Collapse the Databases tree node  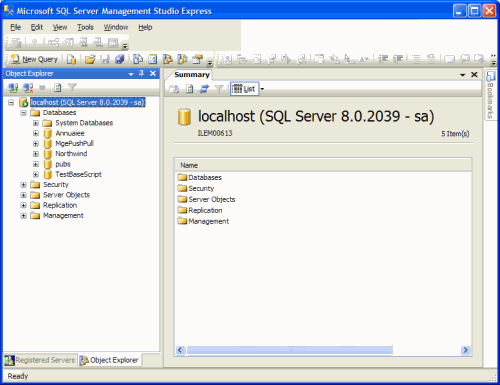(23, 113)
